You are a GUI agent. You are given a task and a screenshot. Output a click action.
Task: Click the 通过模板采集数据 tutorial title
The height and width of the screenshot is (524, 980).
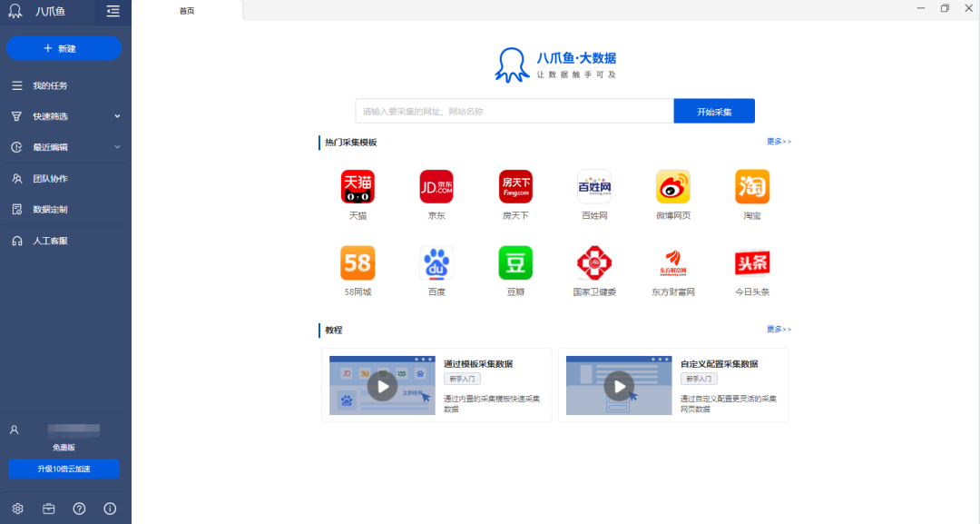[478, 364]
